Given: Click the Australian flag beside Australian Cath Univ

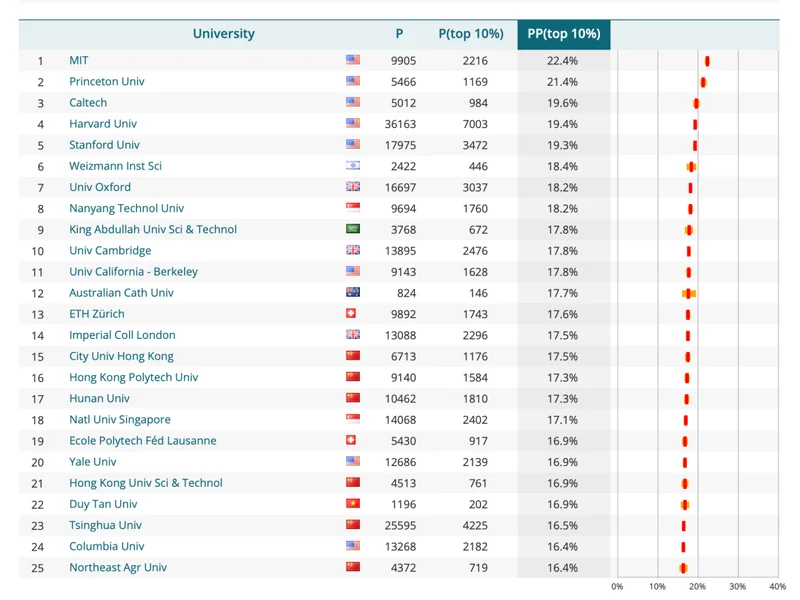Looking at the screenshot, I should click(352, 293).
